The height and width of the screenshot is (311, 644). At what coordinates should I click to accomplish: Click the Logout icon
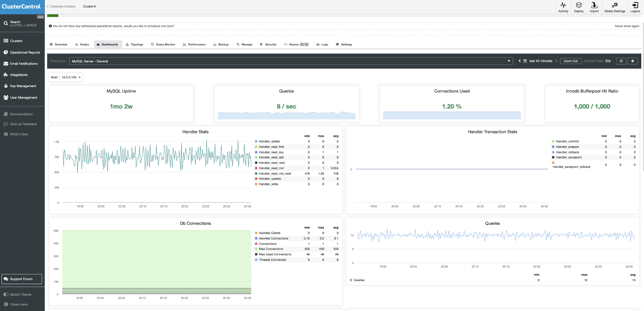point(635,5)
